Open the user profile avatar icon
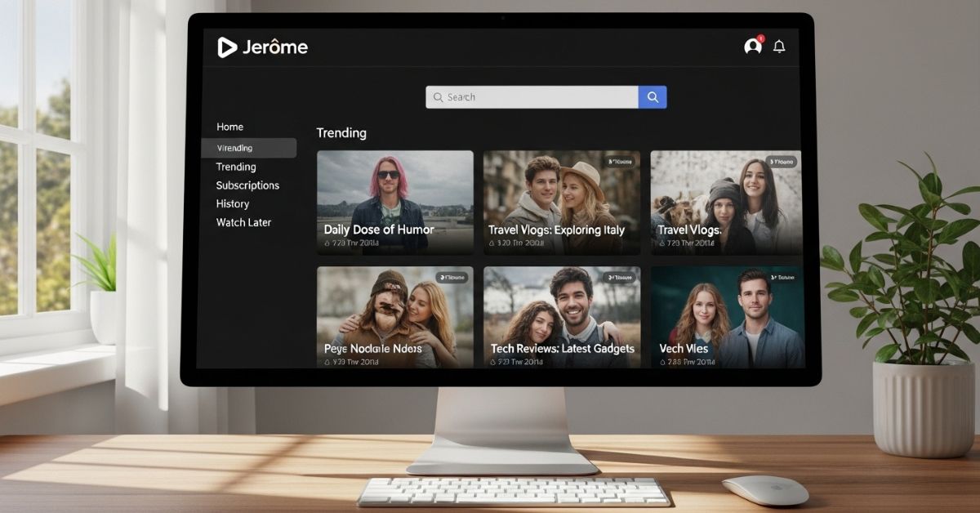Viewport: 980px width, 513px height. click(753, 47)
